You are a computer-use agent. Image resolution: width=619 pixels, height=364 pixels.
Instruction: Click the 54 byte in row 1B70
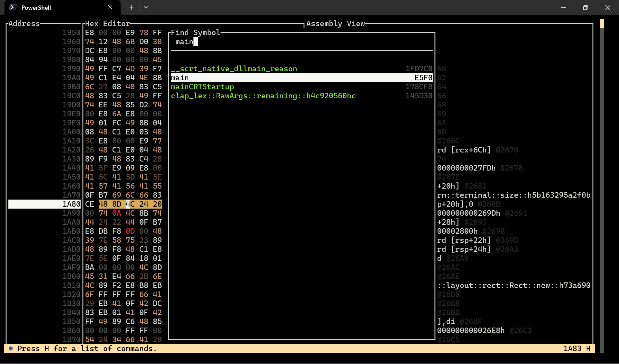tap(90, 339)
